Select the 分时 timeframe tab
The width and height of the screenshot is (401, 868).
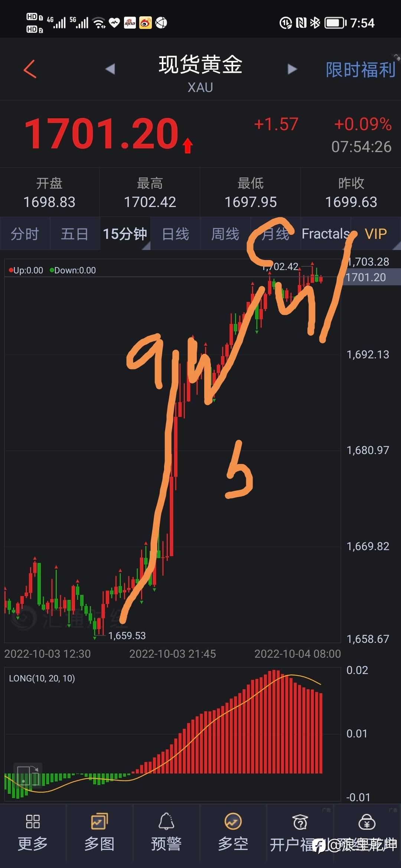(x=25, y=234)
